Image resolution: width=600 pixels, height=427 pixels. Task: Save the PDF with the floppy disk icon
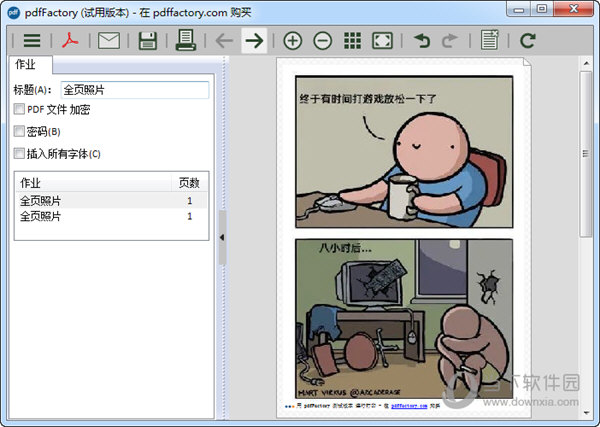click(x=148, y=41)
